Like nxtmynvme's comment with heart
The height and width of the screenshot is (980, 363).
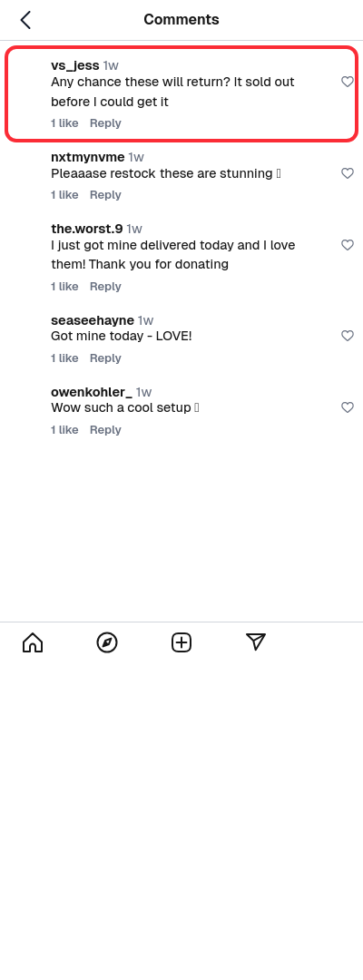pyautogui.click(x=348, y=173)
